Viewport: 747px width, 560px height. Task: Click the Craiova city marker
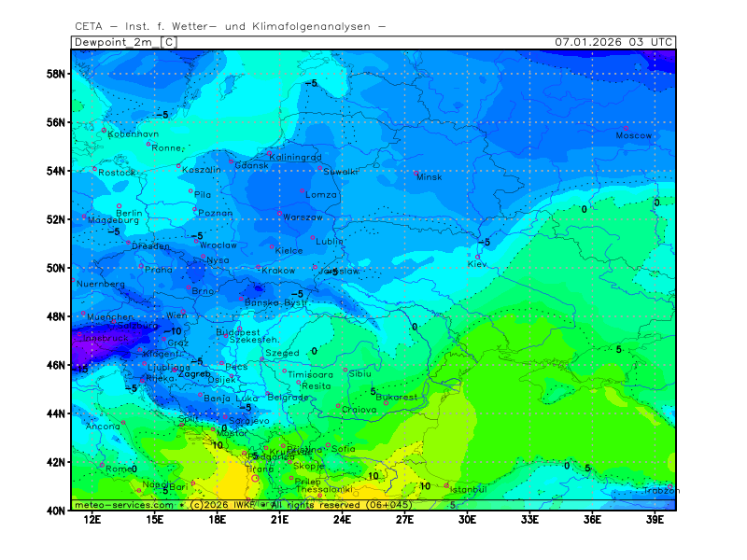(338, 406)
